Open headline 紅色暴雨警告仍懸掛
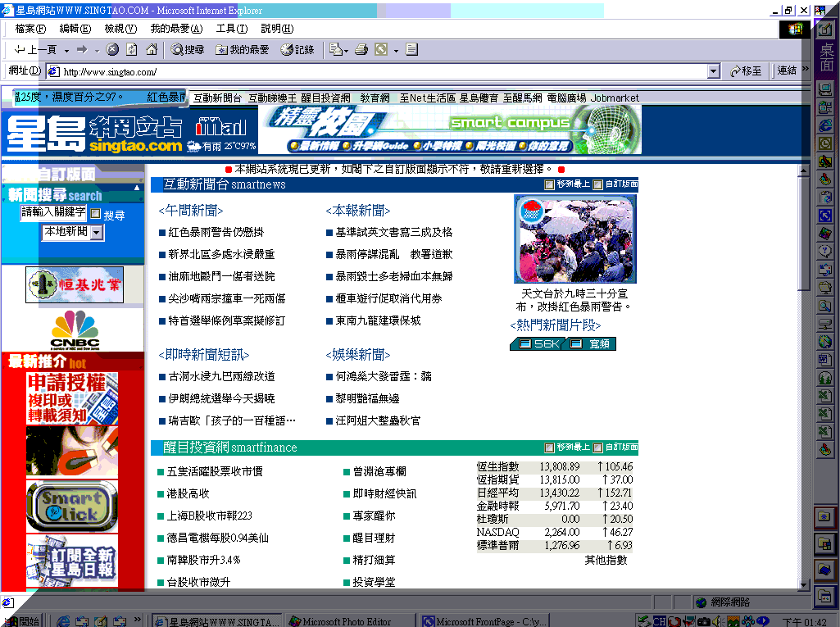 coord(216,232)
